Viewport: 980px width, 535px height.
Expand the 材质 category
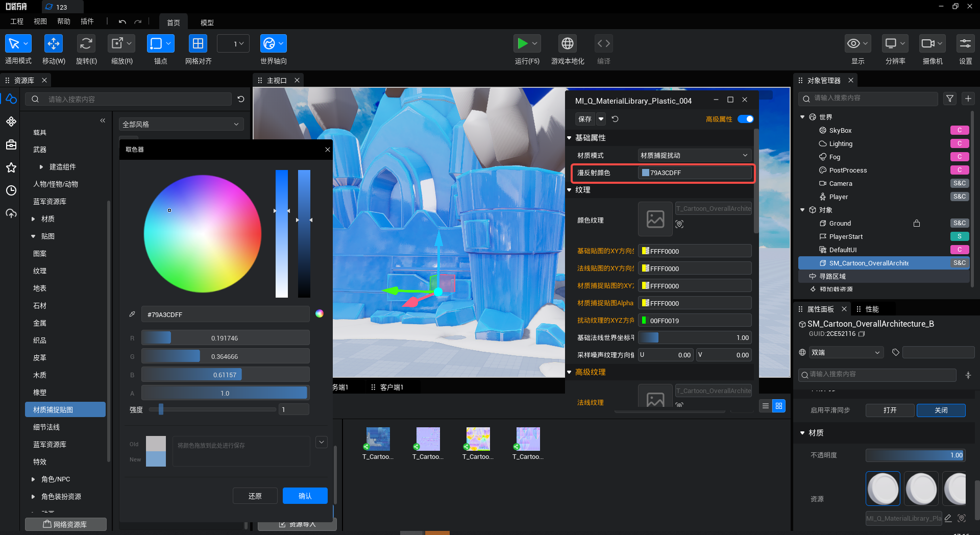point(33,219)
